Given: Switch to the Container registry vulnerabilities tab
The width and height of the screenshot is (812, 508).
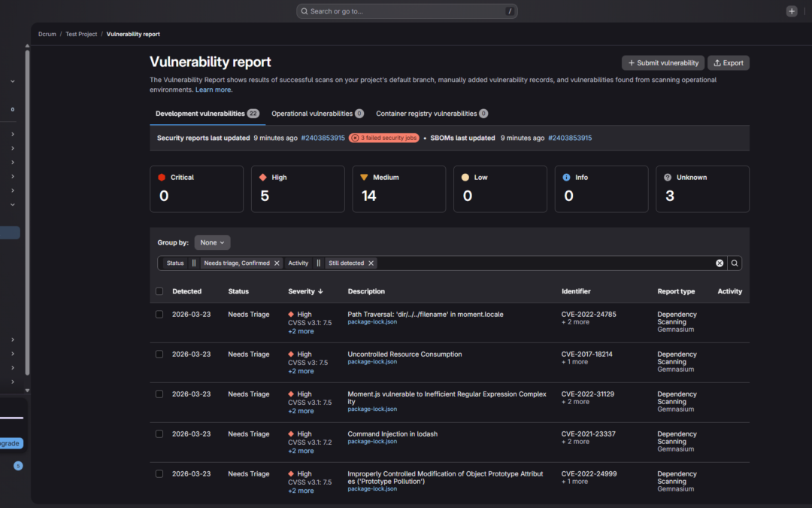Looking at the screenshot, I should tap(432, 114).
